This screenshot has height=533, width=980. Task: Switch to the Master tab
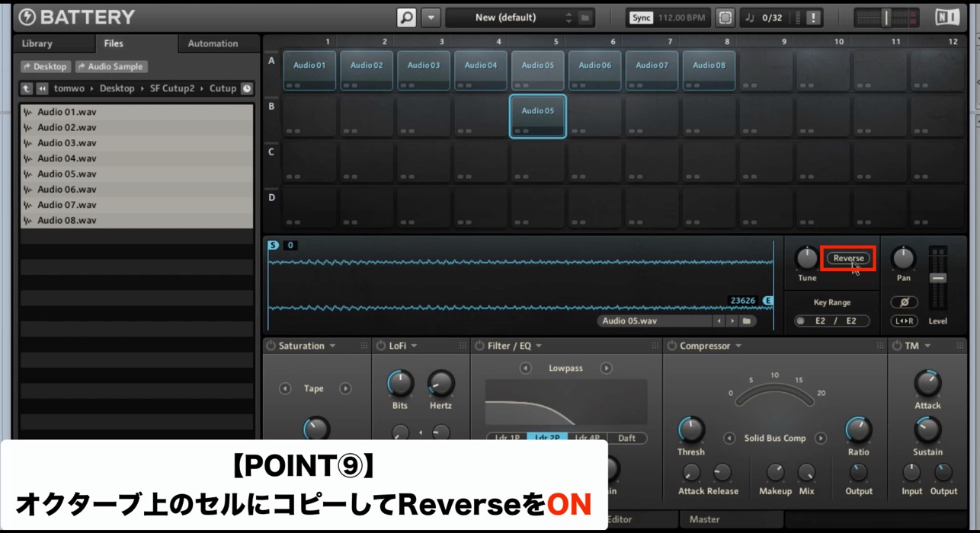(705, 519)
